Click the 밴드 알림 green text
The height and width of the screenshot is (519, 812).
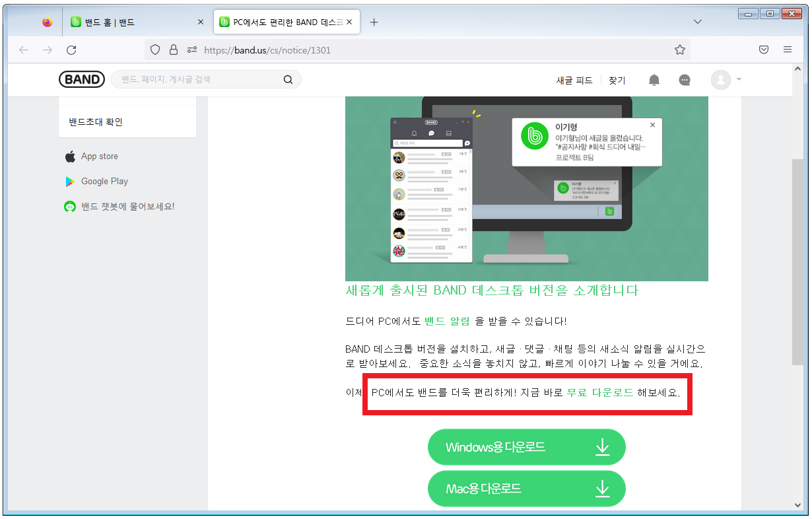(x=447, y=322)
